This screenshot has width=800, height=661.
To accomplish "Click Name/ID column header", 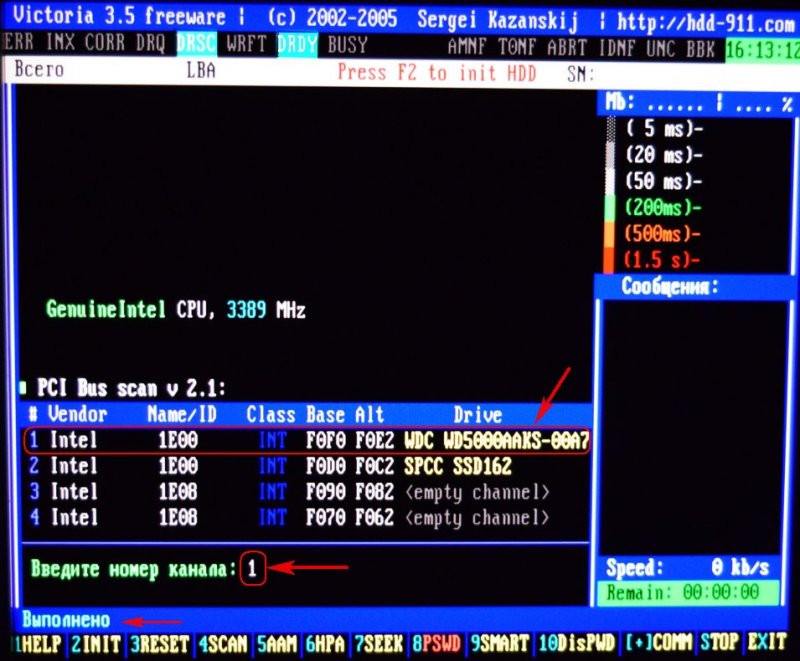I will 182,414.
